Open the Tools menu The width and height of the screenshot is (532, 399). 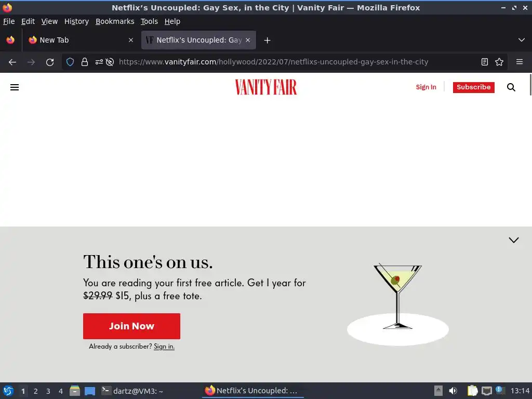149,21
